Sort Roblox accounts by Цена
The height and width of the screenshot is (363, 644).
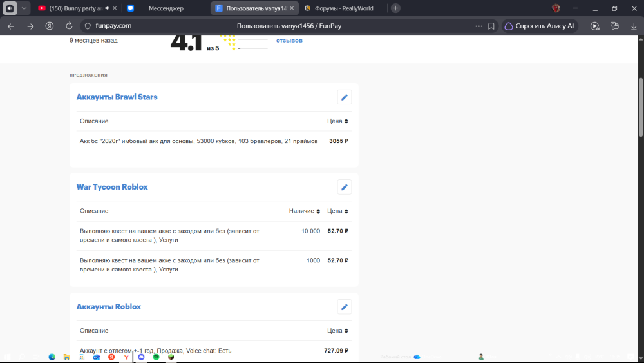pos(337,331)
